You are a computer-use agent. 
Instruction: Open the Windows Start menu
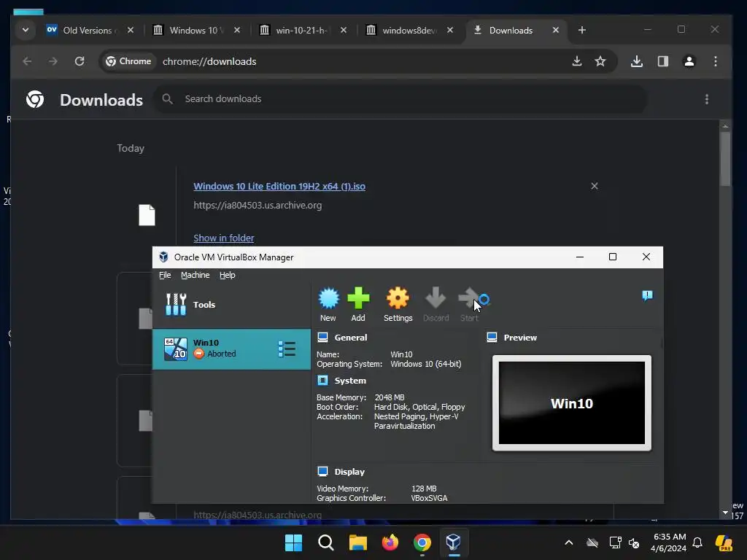click(x=293, y=542)
